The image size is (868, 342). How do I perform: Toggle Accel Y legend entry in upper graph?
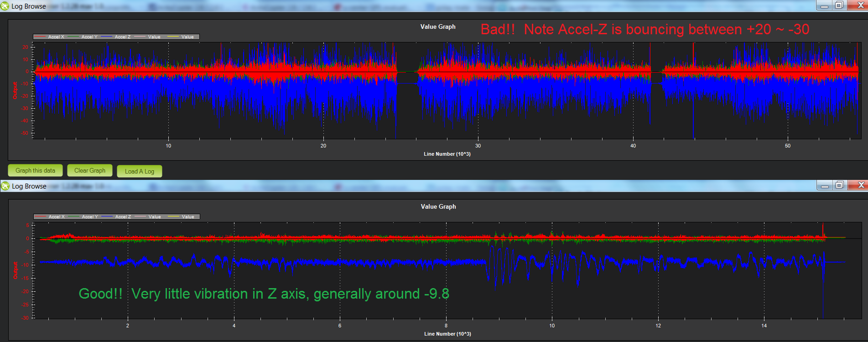pyautogui.click(x=89, y=37)
